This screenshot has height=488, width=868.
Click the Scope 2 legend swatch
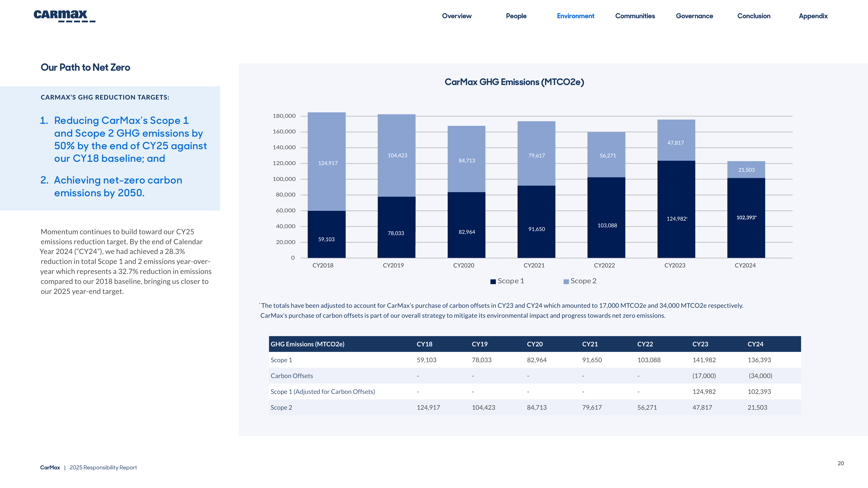pyautogui.click(x=566, y=282)
